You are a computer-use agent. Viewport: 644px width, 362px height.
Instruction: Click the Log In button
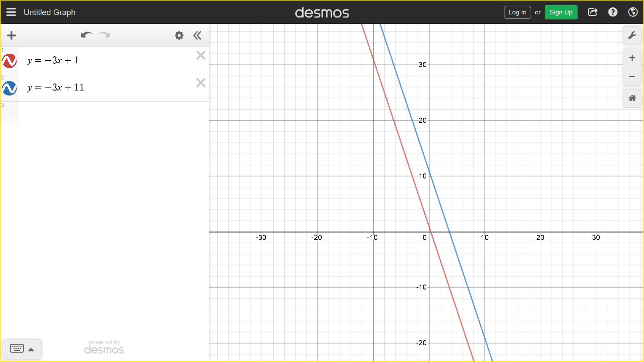517,12
